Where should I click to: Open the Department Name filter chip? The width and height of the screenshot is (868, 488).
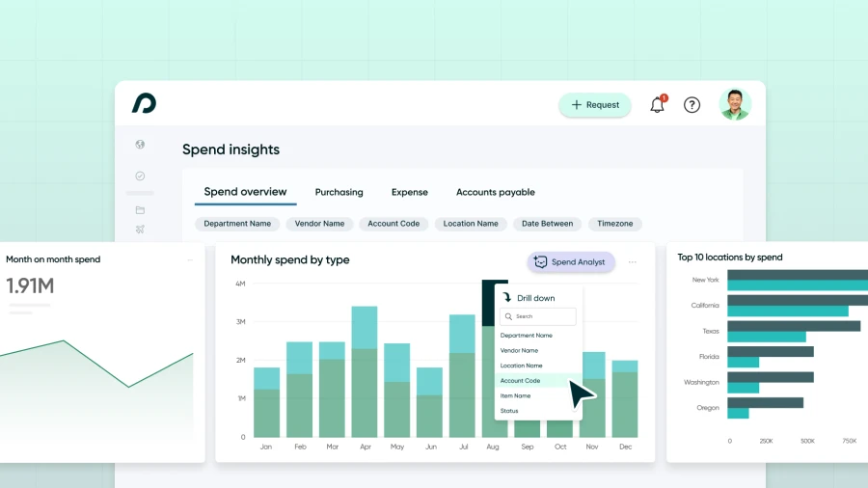[237, 224]
